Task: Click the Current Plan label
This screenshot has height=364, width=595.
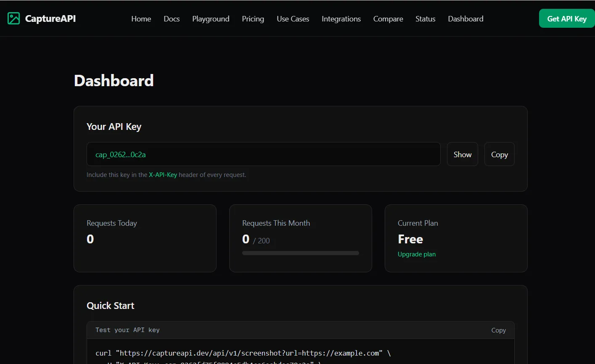Action: click(x=418, y=223)
